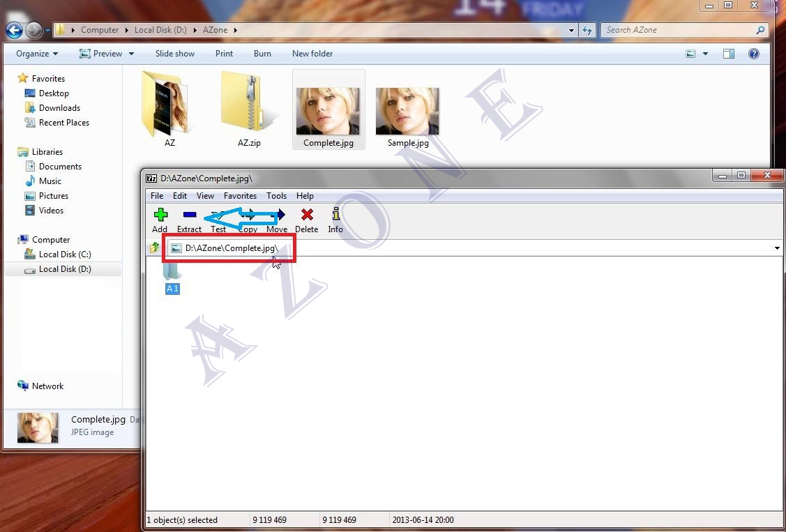Open the Organize dropdown in Explorer
The width and height of the screenshot is (786, 532).
[x=37, y=54]
